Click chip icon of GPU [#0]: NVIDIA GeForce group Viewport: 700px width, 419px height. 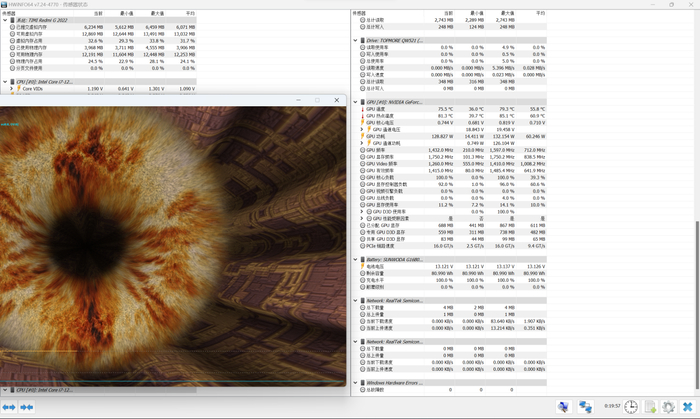[362, 102]
